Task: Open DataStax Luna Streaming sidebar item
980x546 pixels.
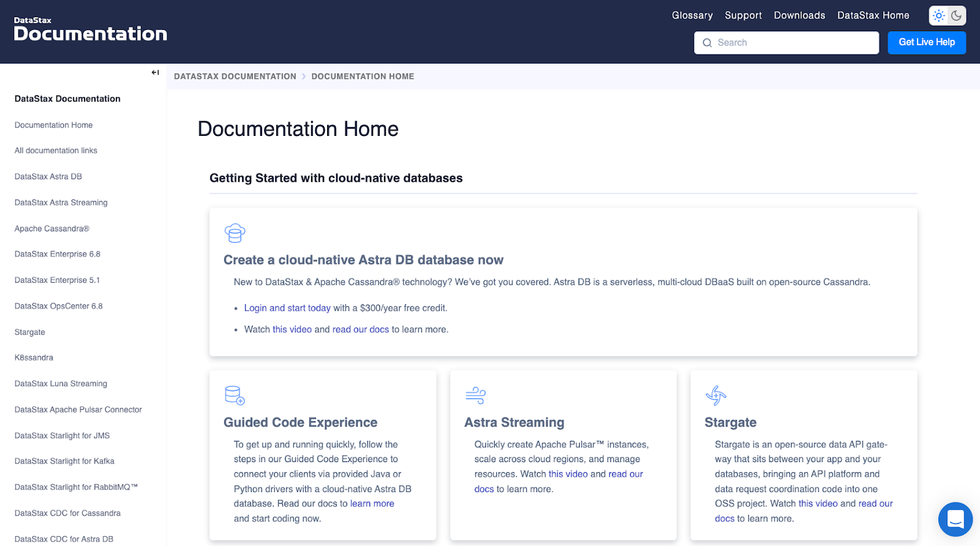Action: coord(61,384)
